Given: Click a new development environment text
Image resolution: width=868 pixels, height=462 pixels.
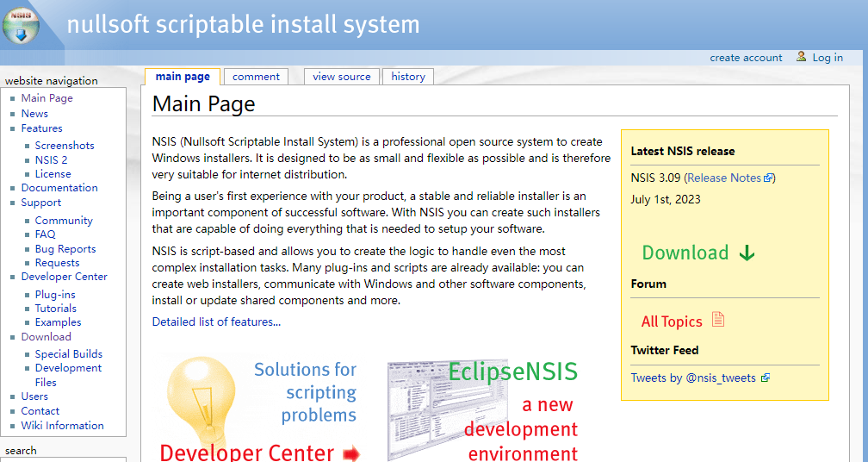Looking at the screenshot, I should pos(520,428).
